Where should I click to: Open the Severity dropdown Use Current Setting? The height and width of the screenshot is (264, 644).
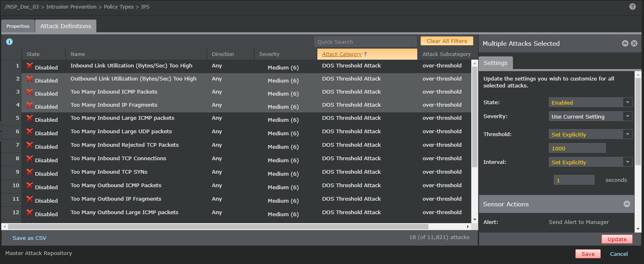click(x=591, y=116)
